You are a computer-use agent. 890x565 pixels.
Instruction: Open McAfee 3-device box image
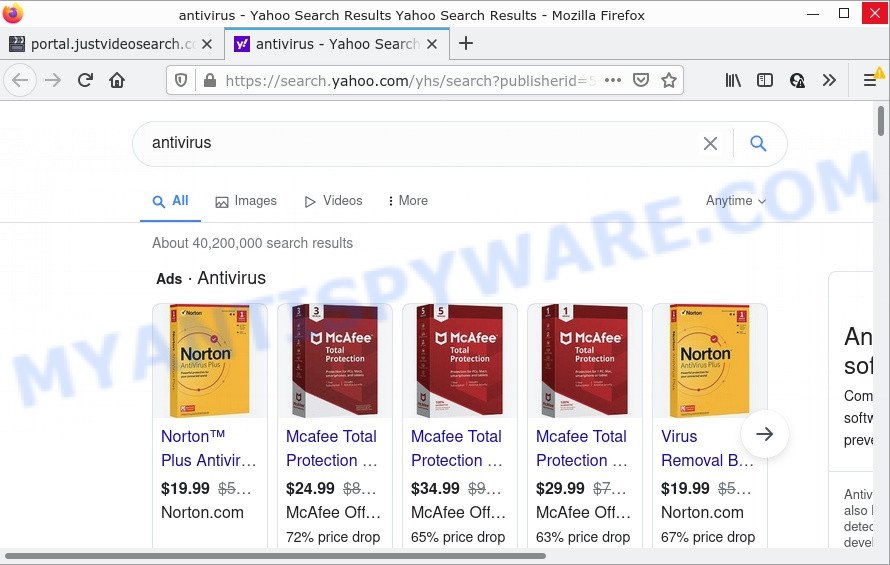pyautogui.click(x=334, y=361)
